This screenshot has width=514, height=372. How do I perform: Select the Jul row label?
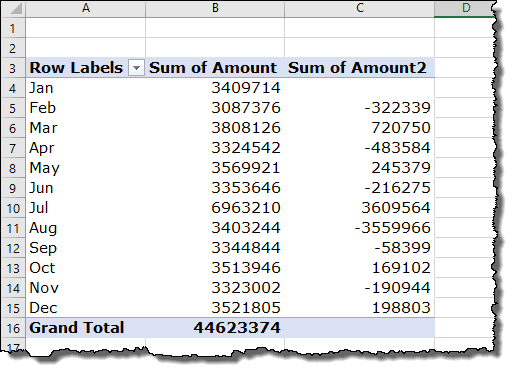click(x=86, y=208)
